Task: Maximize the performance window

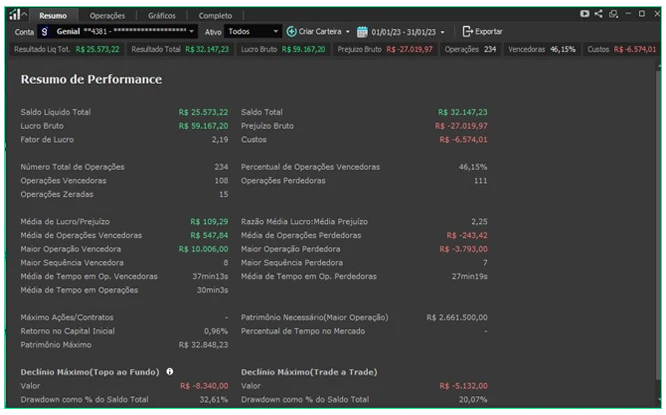Action: pyautogui.click(x=642, y=14)
